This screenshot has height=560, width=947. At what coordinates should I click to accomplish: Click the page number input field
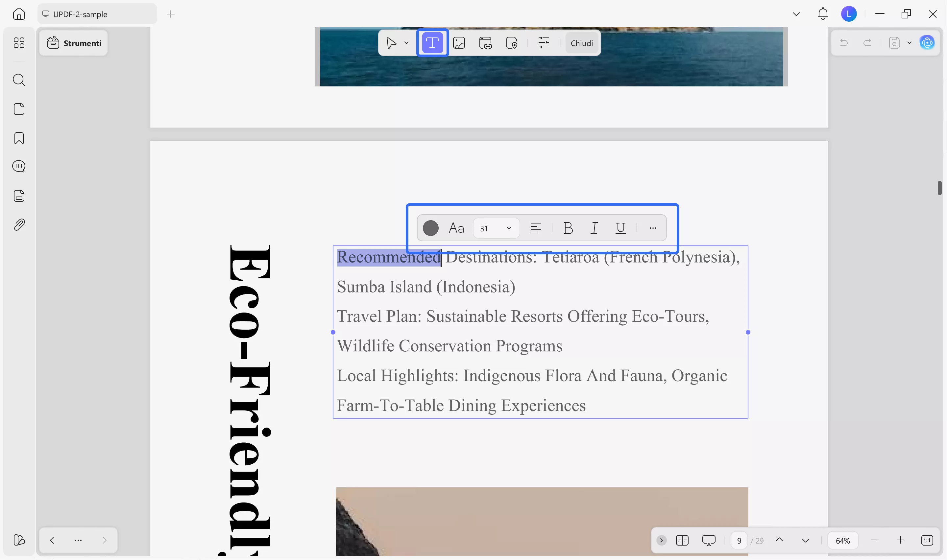tap(739, 540)
